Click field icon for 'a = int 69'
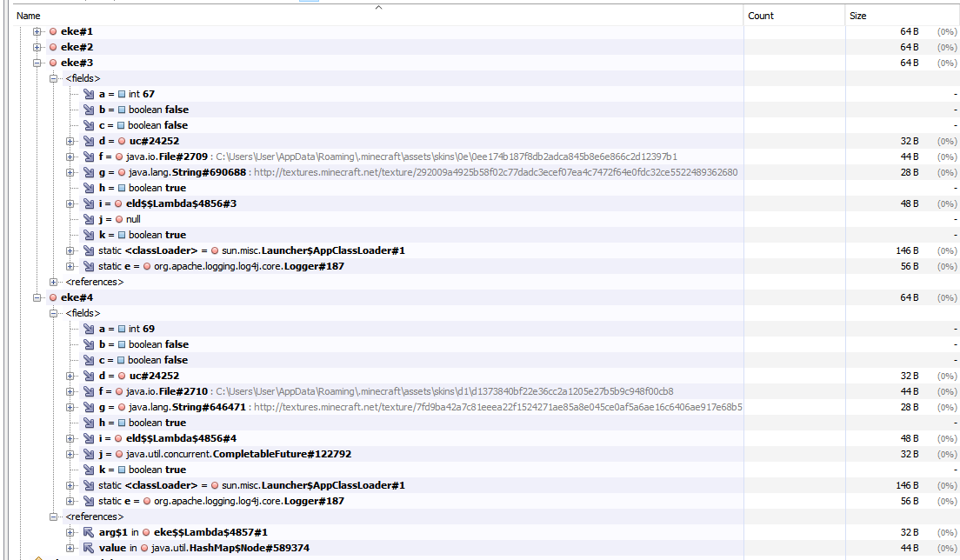The image size is (960, 560). [89, 329]
